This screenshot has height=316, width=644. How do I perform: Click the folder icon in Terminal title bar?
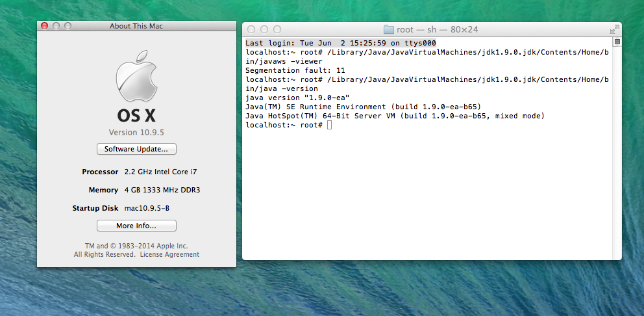(389, 29)
